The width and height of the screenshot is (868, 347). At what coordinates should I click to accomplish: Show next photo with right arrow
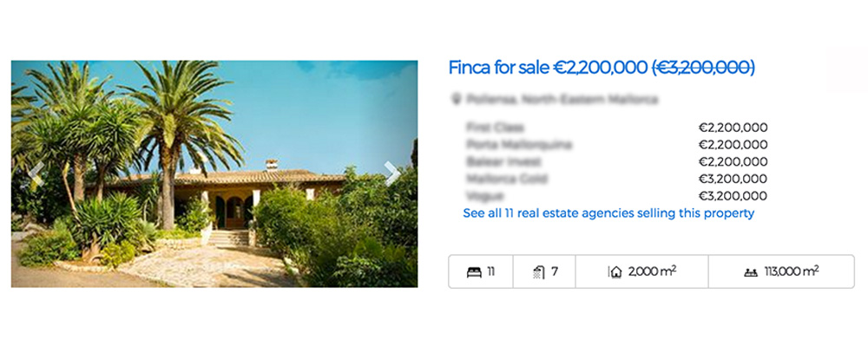(392, 173)
